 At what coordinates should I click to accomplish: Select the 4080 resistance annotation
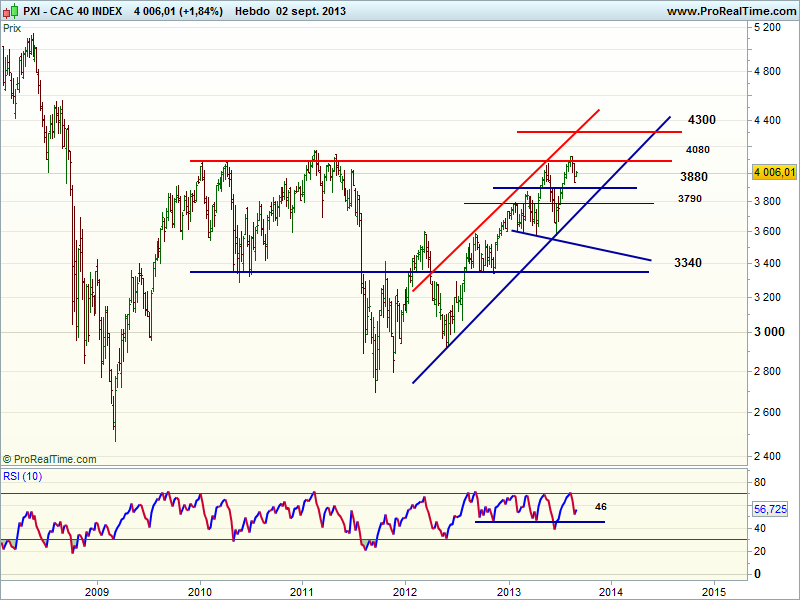coord(698,149)
